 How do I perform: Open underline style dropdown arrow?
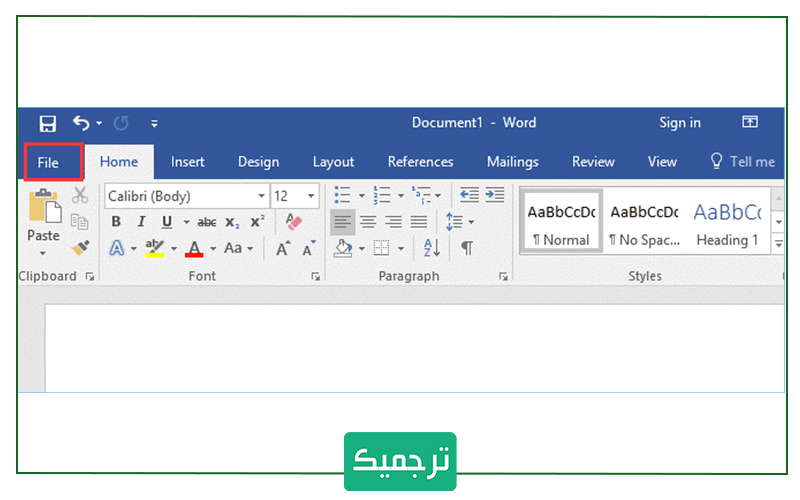(x=186, y=222)
